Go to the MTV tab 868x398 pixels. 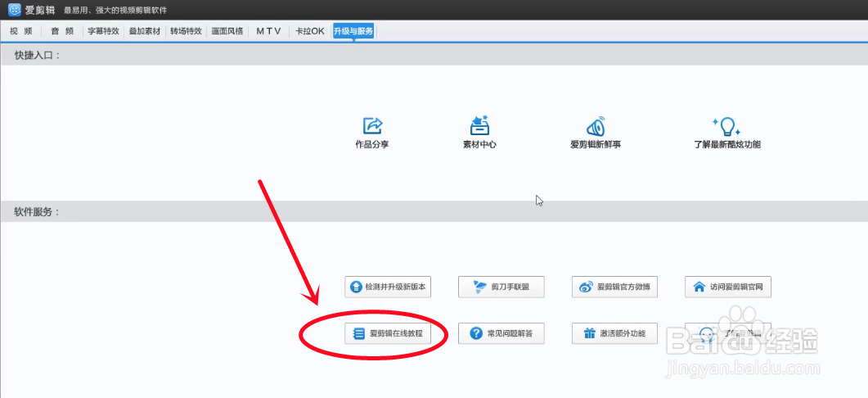tap(268, 31)
